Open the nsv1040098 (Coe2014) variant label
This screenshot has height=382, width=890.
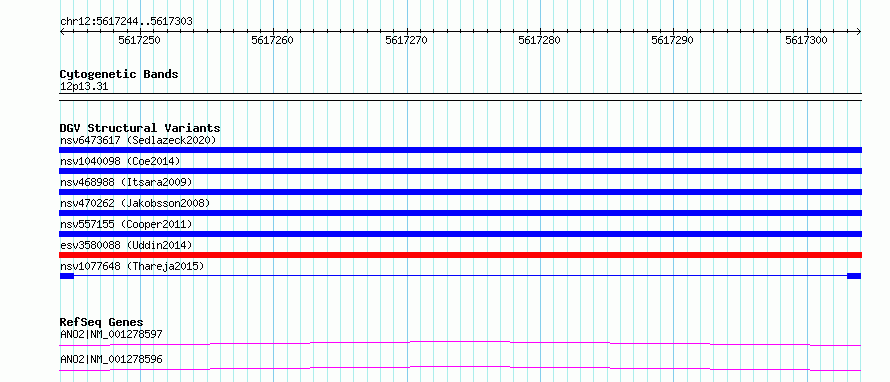(x=120, y=161)
